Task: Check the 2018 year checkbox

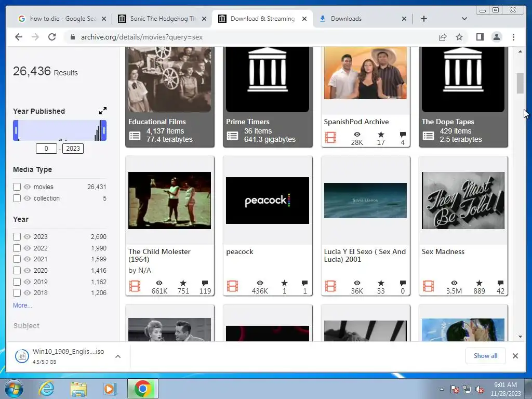Action: [x=17, y=292]
